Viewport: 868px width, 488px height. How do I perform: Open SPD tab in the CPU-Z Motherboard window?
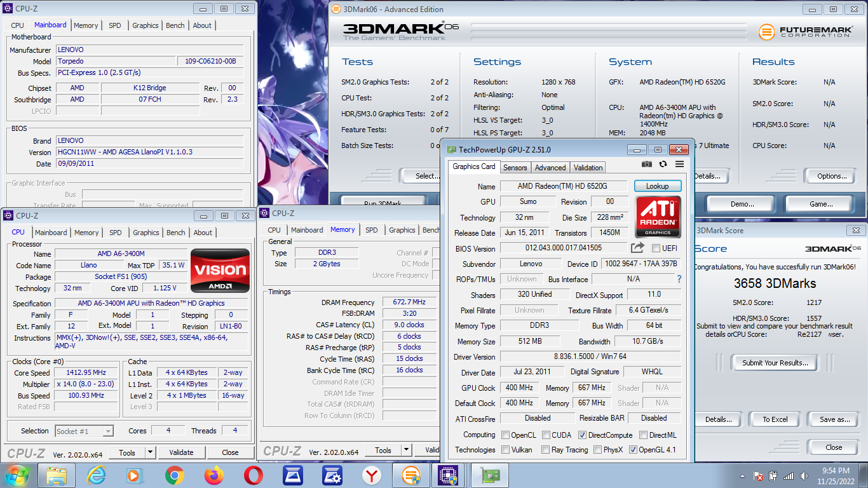pos(114,25)
